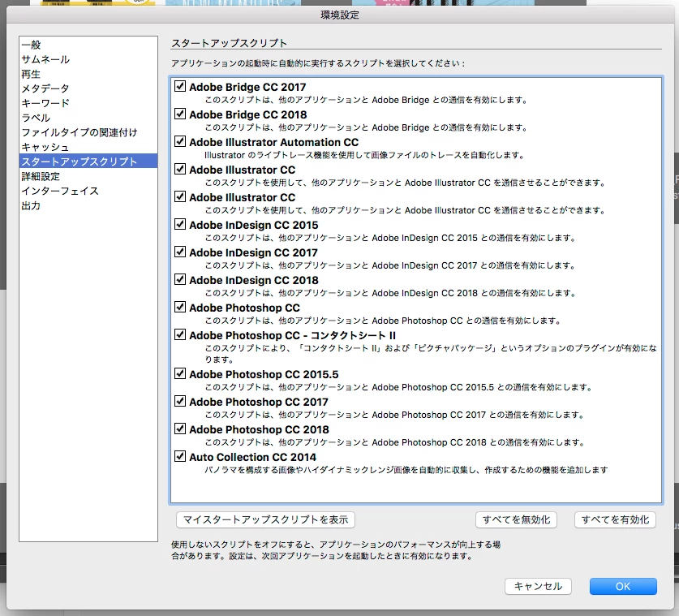Click すべてを有効化 button
The width and height of the screenshot is (679, 616).
point(615,519)
